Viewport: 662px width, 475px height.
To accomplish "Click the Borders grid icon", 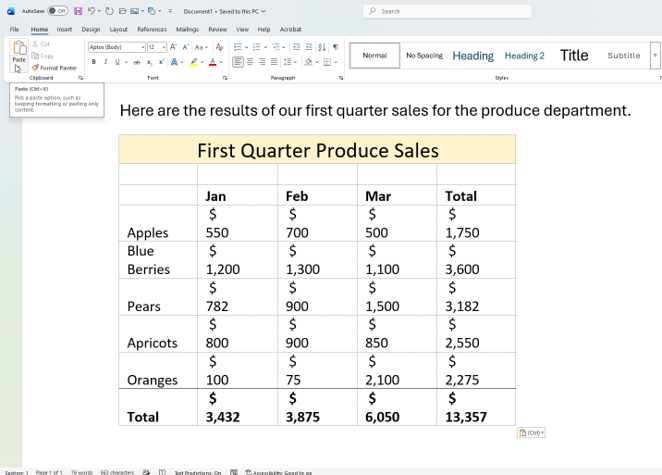I will pyautogui.click(x=327, y=62).
